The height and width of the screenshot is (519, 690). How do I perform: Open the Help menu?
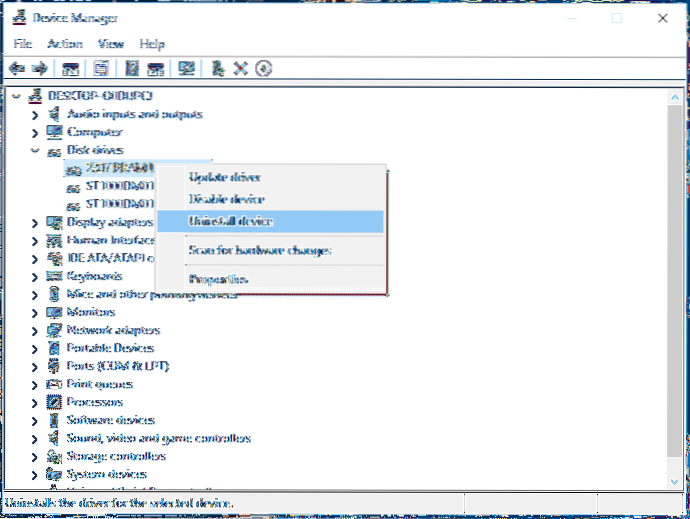tap(152, 44)
